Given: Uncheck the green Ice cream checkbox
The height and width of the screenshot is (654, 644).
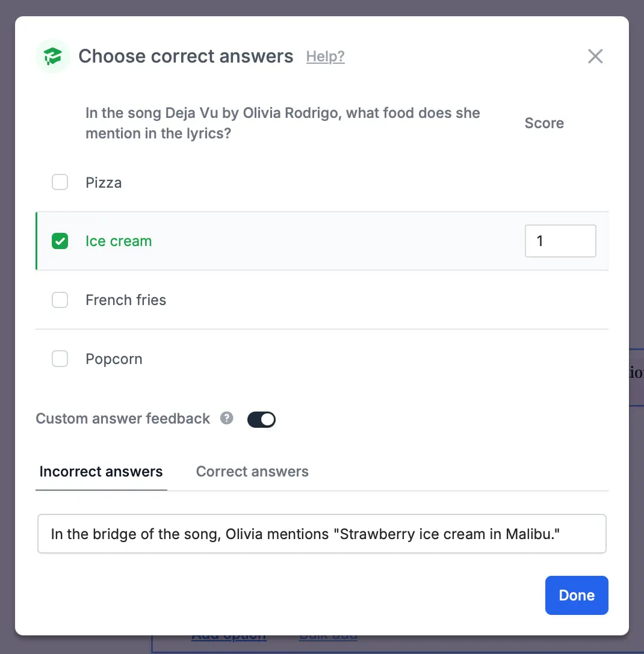Looking at the screenshot, I should (60, 241).
